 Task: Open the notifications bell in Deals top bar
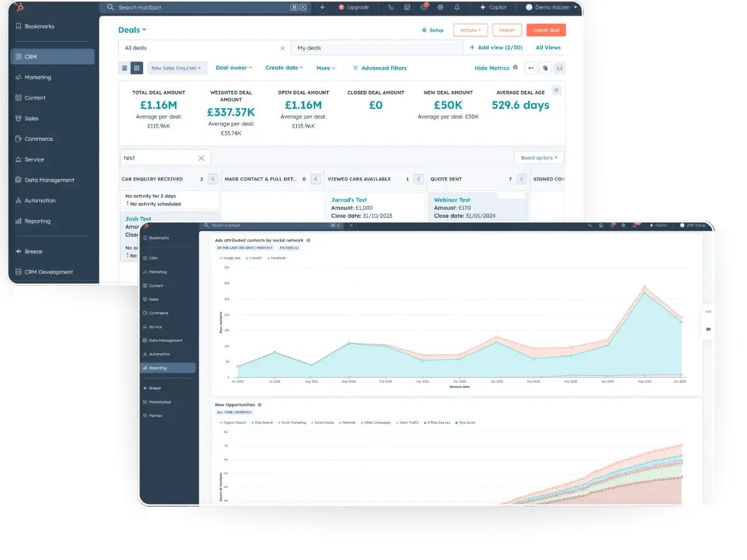(457, 7)
